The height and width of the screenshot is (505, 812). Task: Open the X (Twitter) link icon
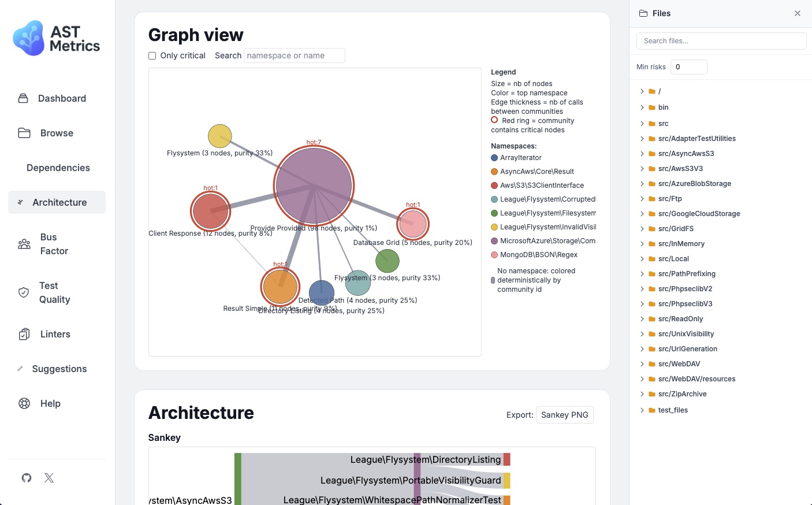click(x=49, y=478)
